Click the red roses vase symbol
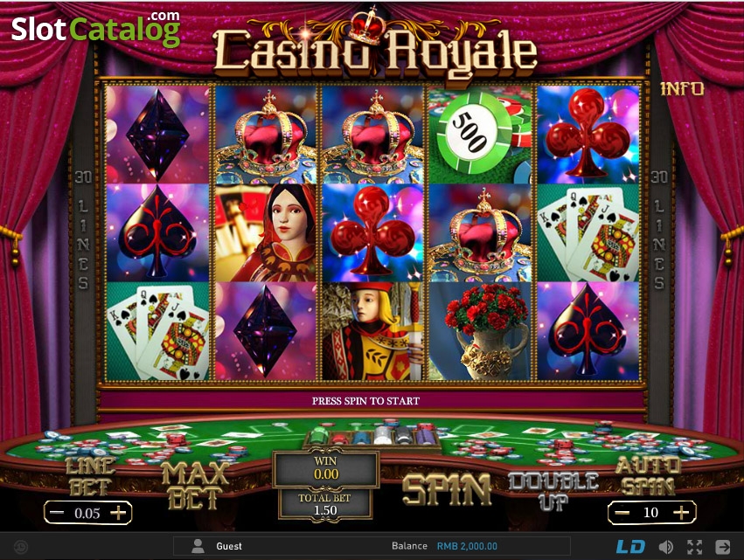744x560 pixels. pyautogui.click(x=480, y=331)
